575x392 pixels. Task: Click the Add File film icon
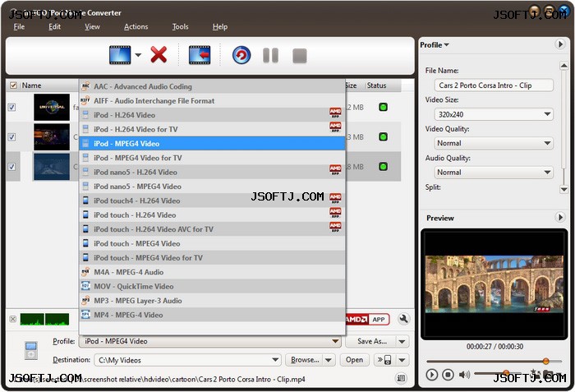coord(120,55)
